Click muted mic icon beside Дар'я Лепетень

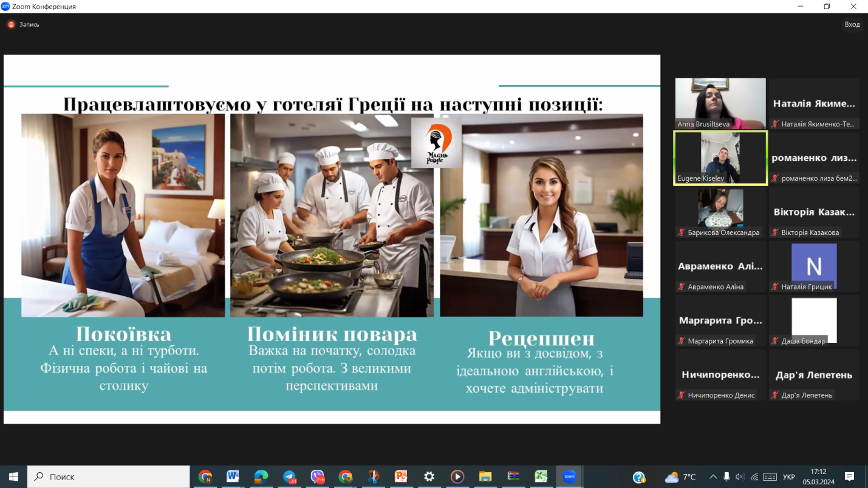point(775,395)
